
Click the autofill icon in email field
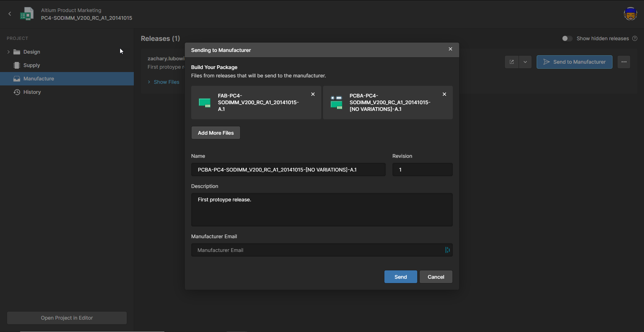tap(447, 250)
